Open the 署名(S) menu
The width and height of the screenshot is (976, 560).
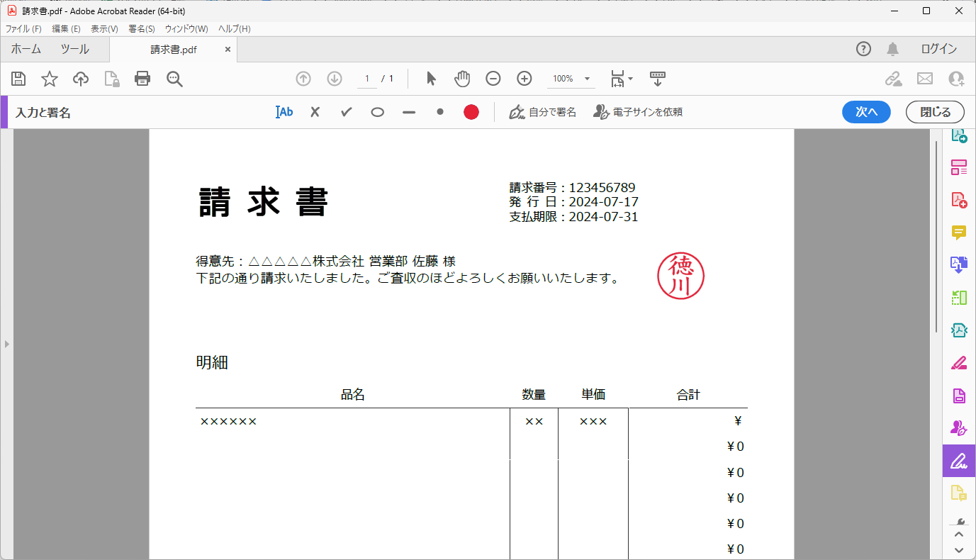pyautogui.click(x=142, y=29)
